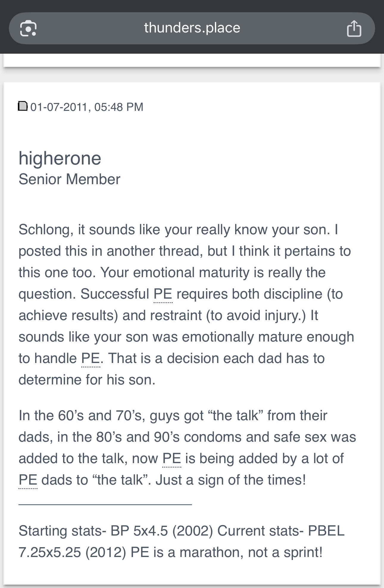Click the post status icon beside the date
Image resolution: width=384 pixels, height=588 pixels.
pos(23,106)
